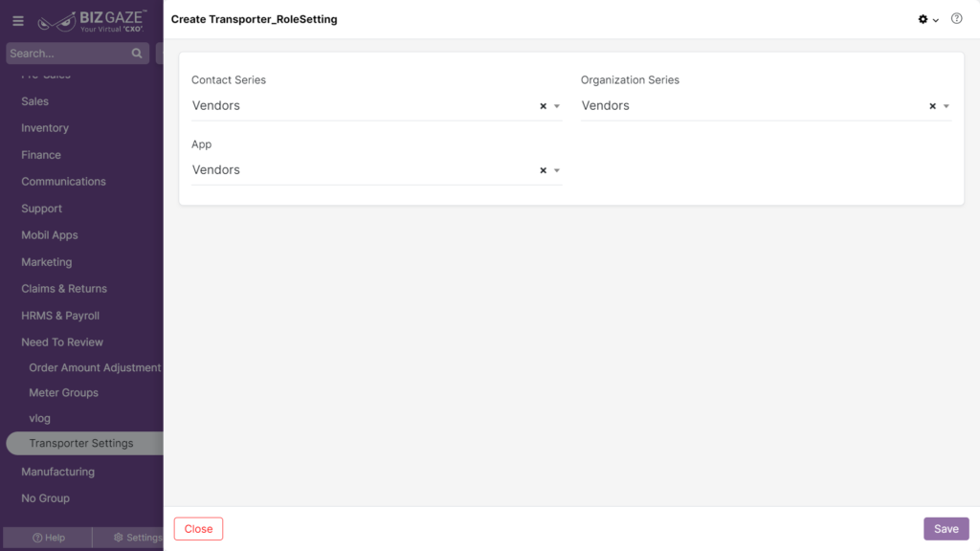Click the search magnifier icon
980x551 pixels.
pyautogui.click(x=137, y=54)
